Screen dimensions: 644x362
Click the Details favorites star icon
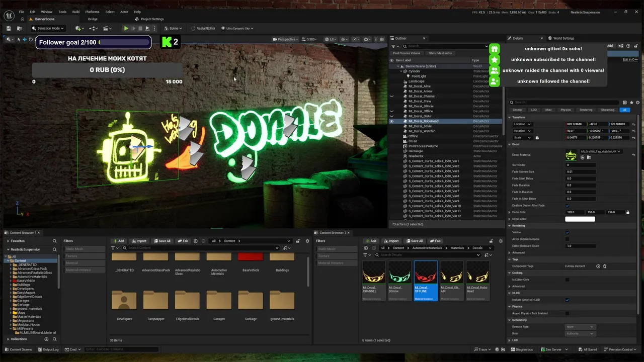(631, 103)
